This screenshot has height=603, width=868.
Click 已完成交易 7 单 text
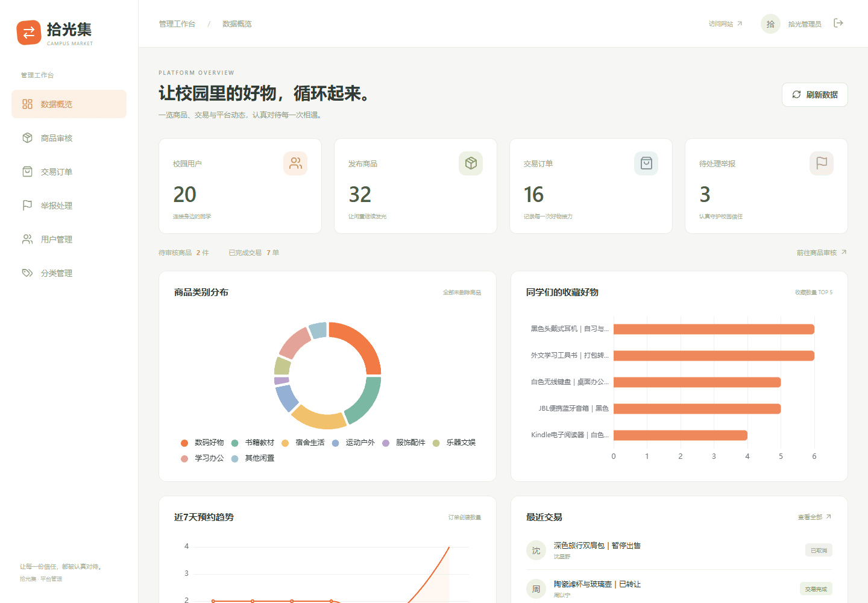pos(254,253)
